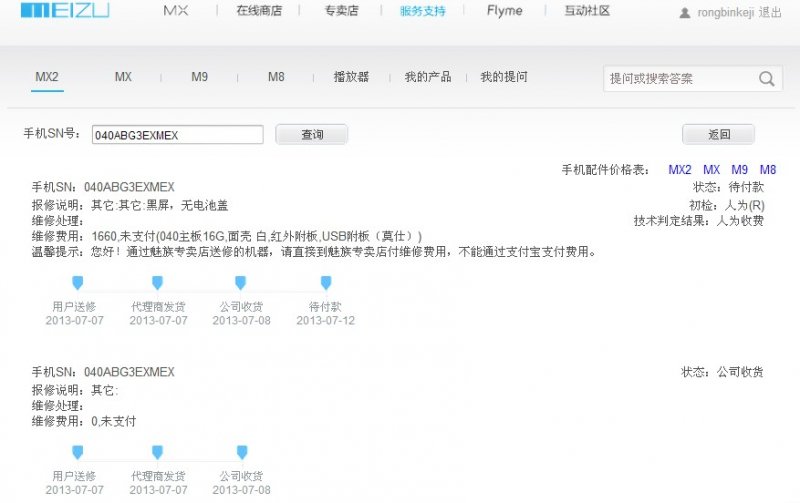This screenshot has height=503, width=800.
Task: Open the rongbinkeji username link
Action: [x=726, y=13]
